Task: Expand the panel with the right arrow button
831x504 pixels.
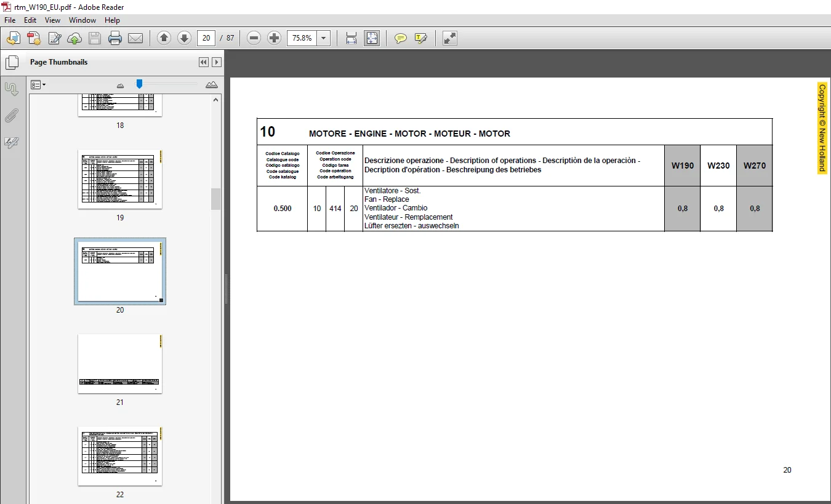Action: click(x=217, y=62)
